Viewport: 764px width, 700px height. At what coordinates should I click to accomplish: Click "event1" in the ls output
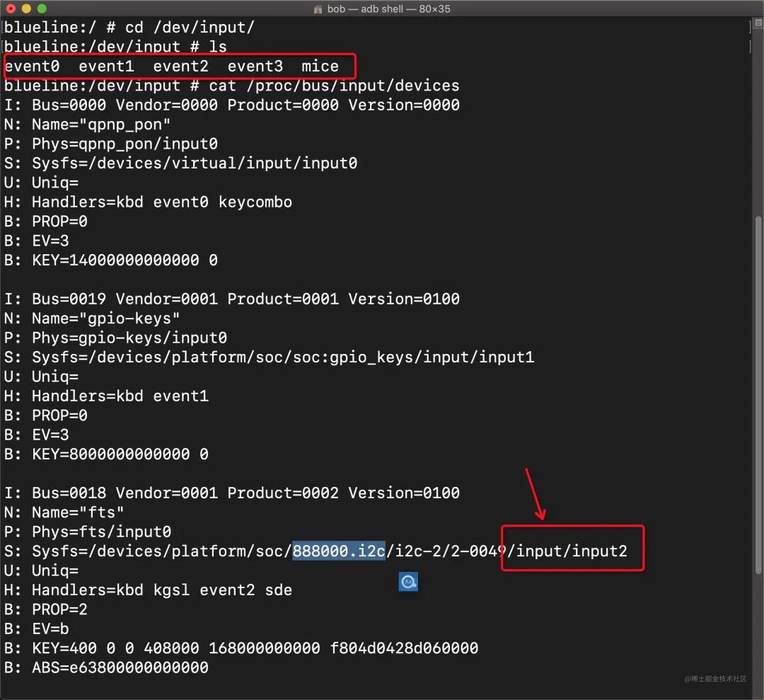pyautogui.click(x=106, y=66)
